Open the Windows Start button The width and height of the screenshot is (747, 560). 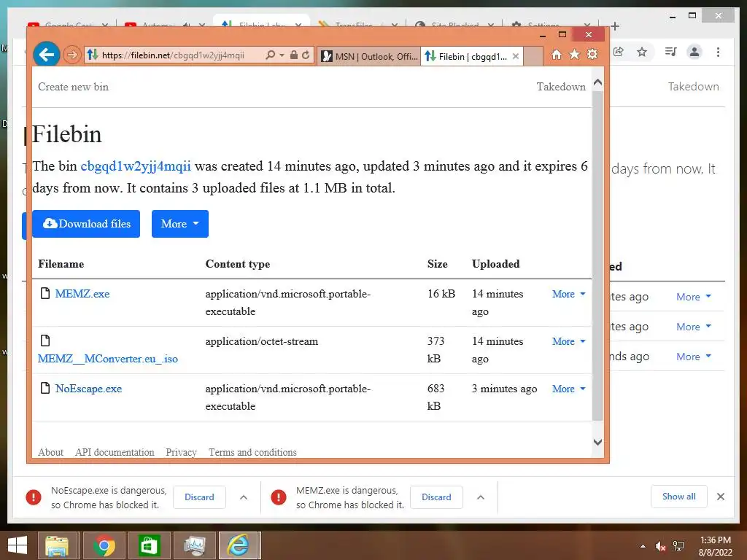pos(18,545)
